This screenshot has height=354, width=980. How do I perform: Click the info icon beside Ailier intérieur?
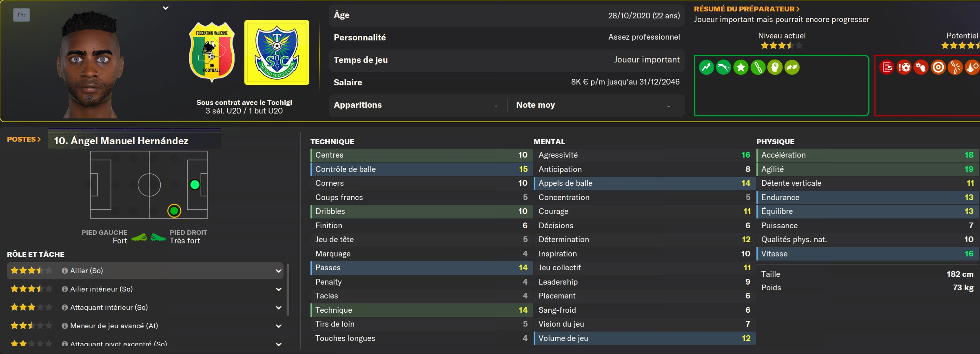coord(64,289)
